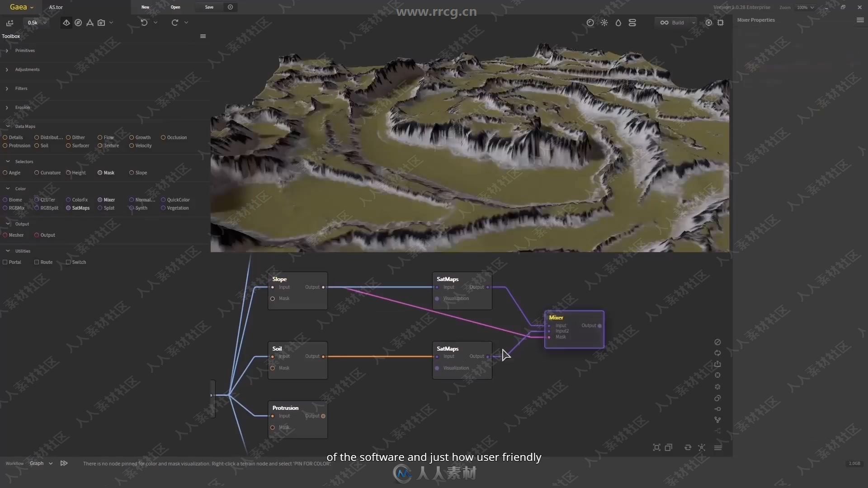This screenshot has height=488, width=868.
Task: Click the pin node icon in graph sidebar
Action: click(x=717, y=409)
